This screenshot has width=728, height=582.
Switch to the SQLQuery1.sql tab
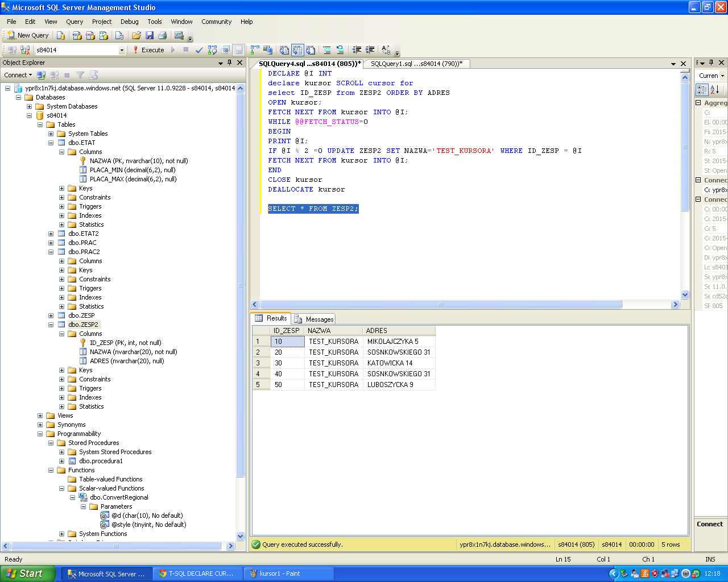click(416, 64)
